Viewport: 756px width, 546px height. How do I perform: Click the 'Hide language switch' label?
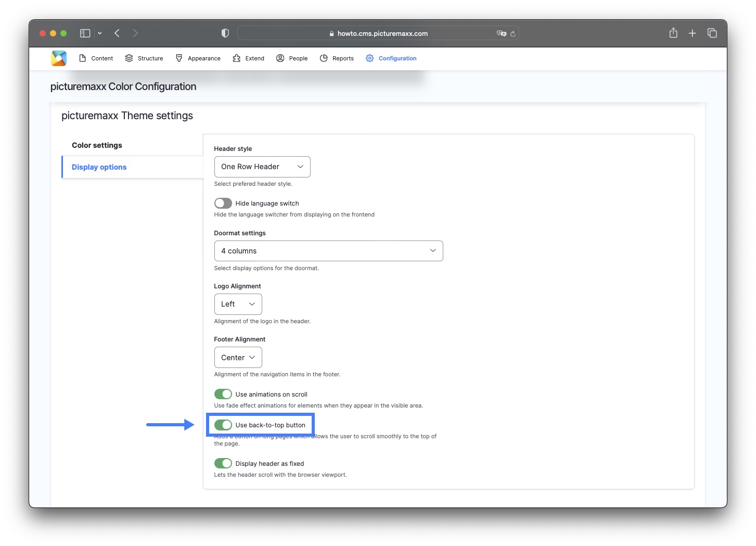pyautogui.click(x=267, y=204)
